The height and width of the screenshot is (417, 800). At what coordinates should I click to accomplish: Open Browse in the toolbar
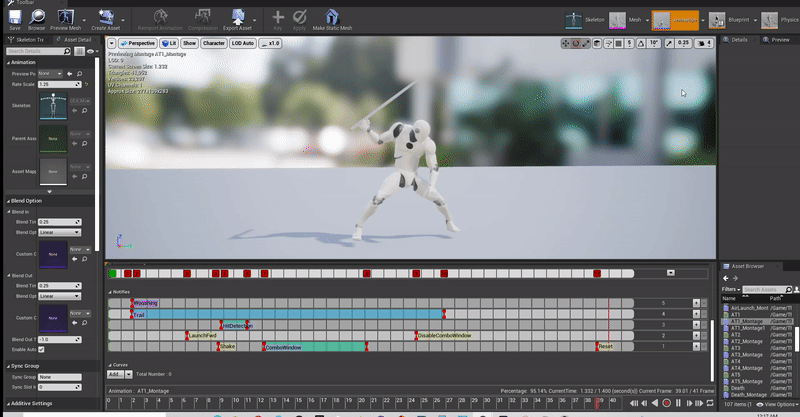tap(37, 20)
